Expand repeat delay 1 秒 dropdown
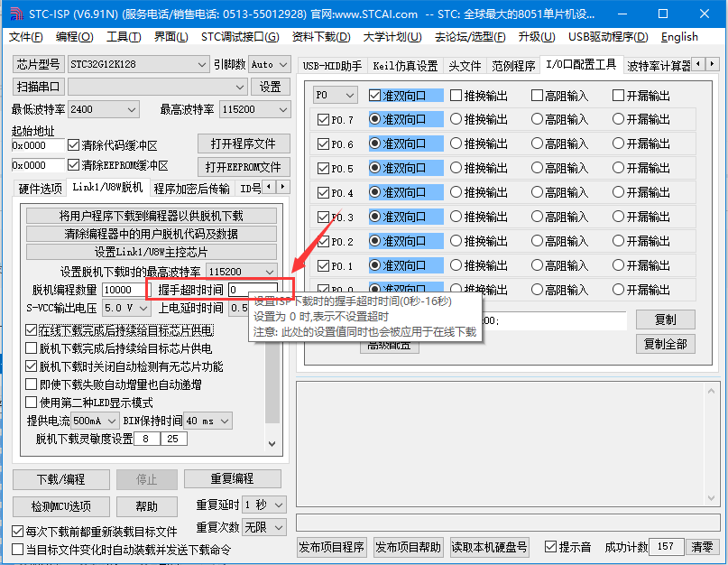728x565 pixels. click(279, 505)
